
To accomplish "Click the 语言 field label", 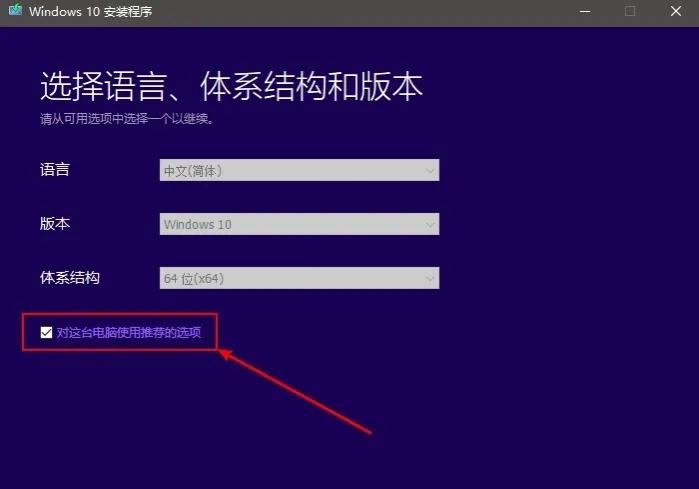I will tap(55, 170).
